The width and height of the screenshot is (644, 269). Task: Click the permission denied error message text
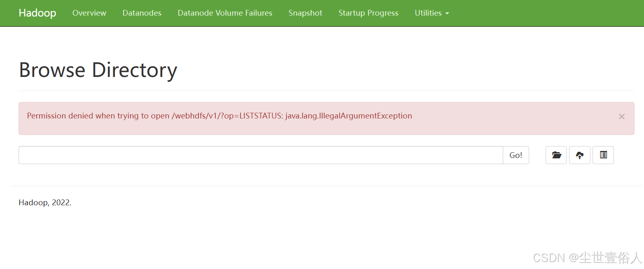point(219,116)
